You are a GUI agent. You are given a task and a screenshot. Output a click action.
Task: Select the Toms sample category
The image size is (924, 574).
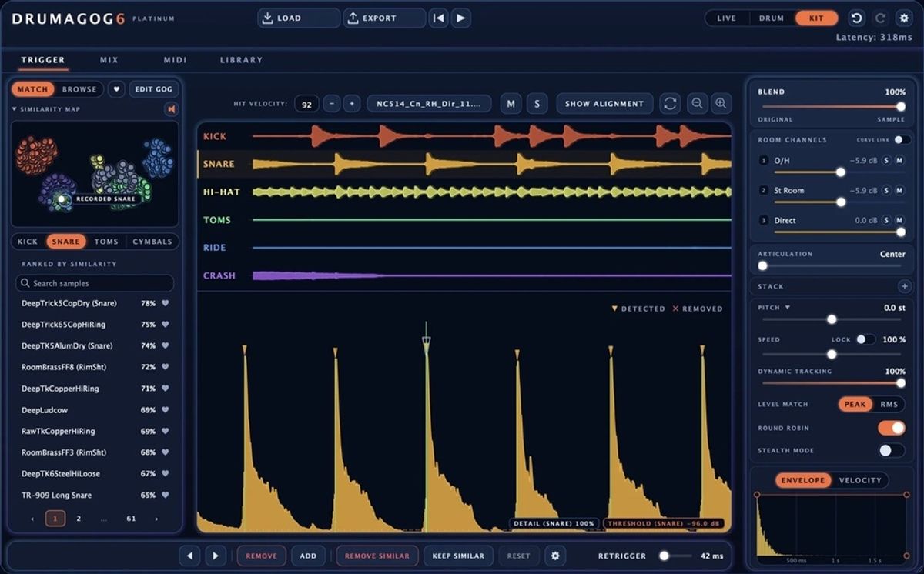coord(106,242)
